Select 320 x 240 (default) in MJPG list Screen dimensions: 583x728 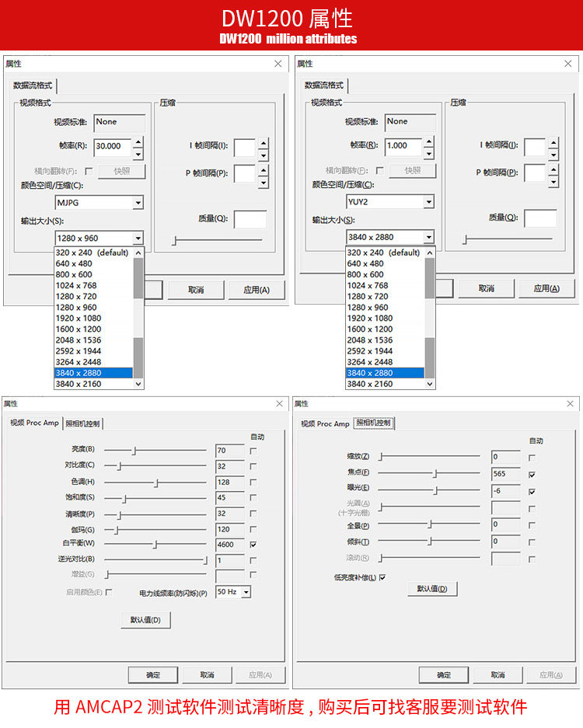click(94, 253)
